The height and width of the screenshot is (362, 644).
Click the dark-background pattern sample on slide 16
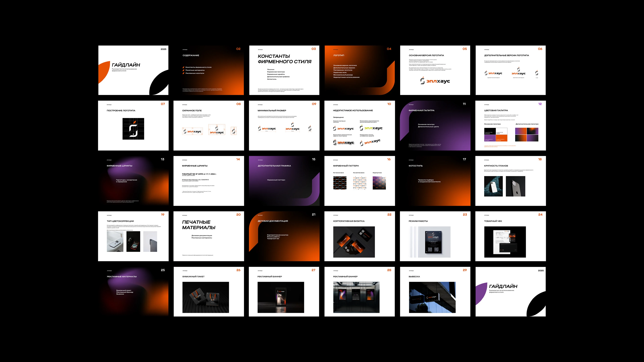340,183
